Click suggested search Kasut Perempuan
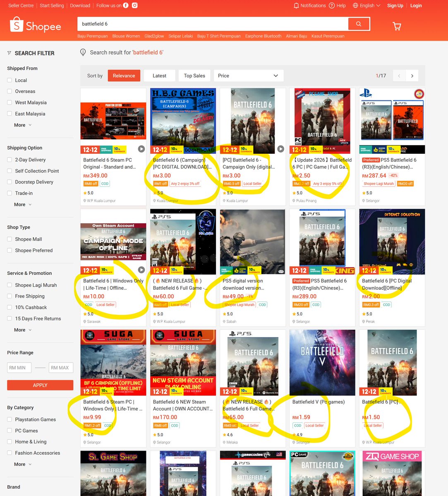The image size is (448, 496). coord(328,36)
